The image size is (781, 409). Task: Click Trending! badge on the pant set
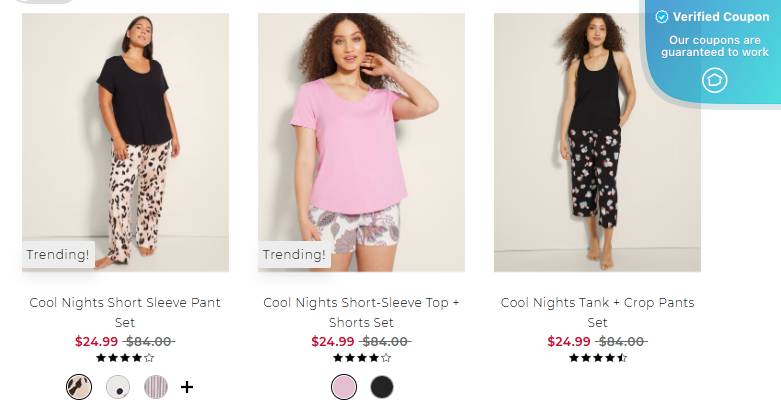coord(58,255)
